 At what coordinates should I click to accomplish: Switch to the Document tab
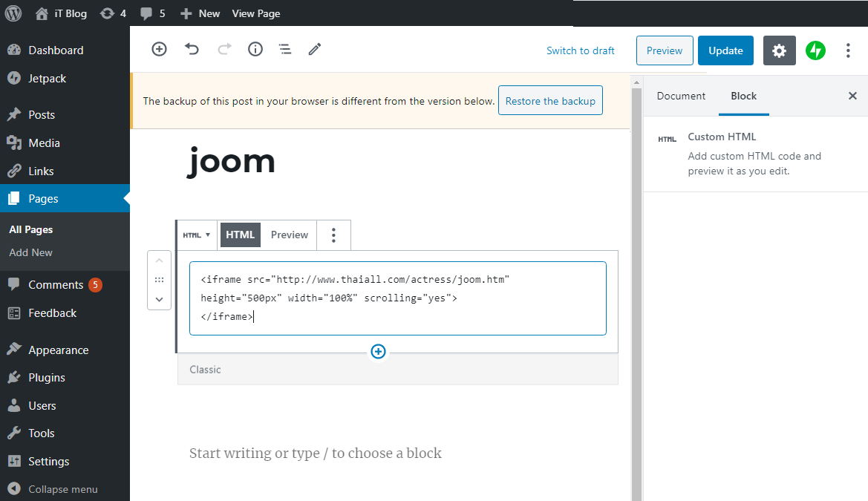[681, 96]
